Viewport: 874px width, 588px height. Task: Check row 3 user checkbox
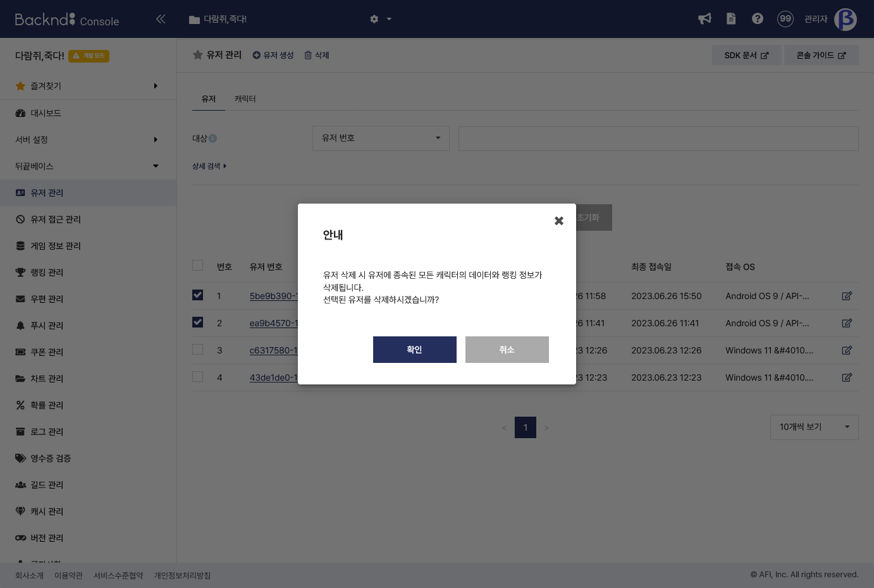(x=198, y=350)
